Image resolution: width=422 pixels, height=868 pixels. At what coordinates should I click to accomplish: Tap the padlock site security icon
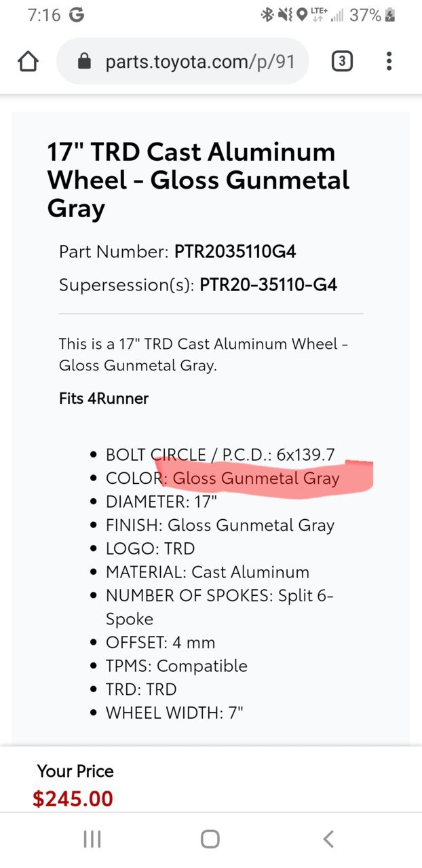coord(84,62)
